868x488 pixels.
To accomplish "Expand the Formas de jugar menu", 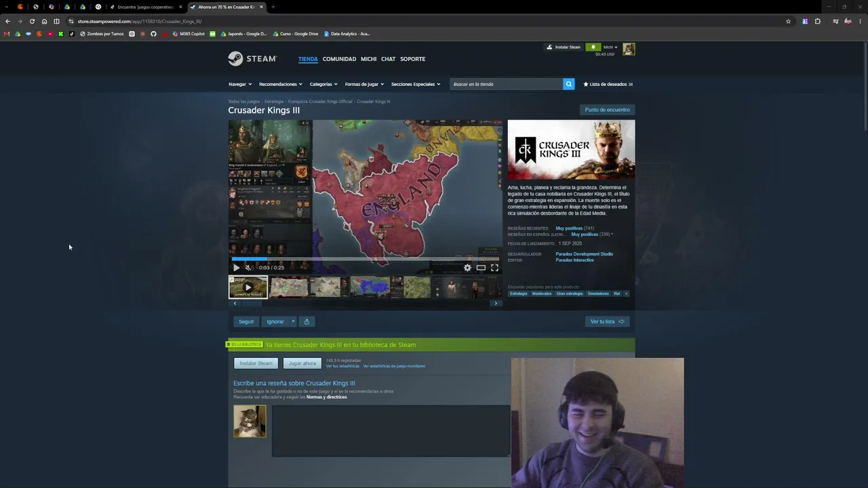I will coord(365,84).
